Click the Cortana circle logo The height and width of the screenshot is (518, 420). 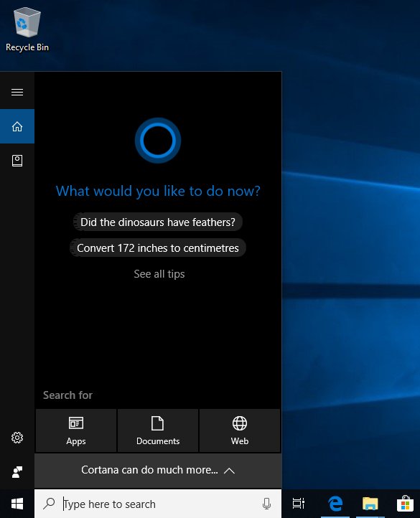(x=158, y=141)
